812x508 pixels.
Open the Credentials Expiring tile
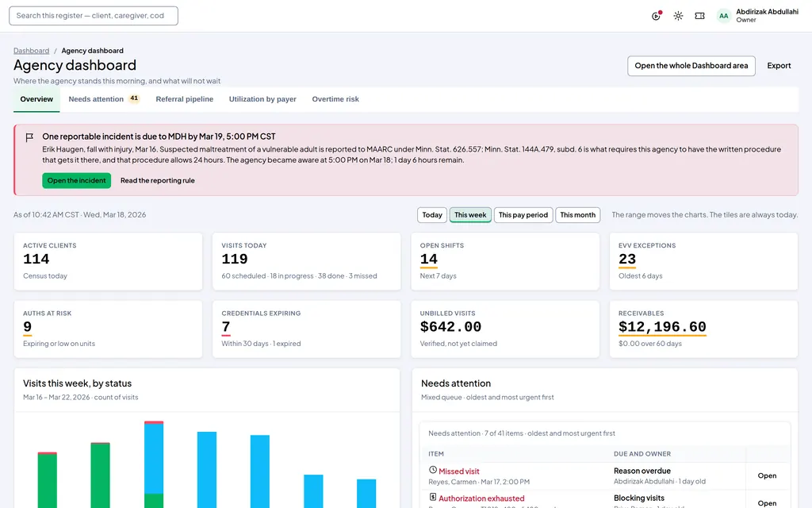(307, 329)
